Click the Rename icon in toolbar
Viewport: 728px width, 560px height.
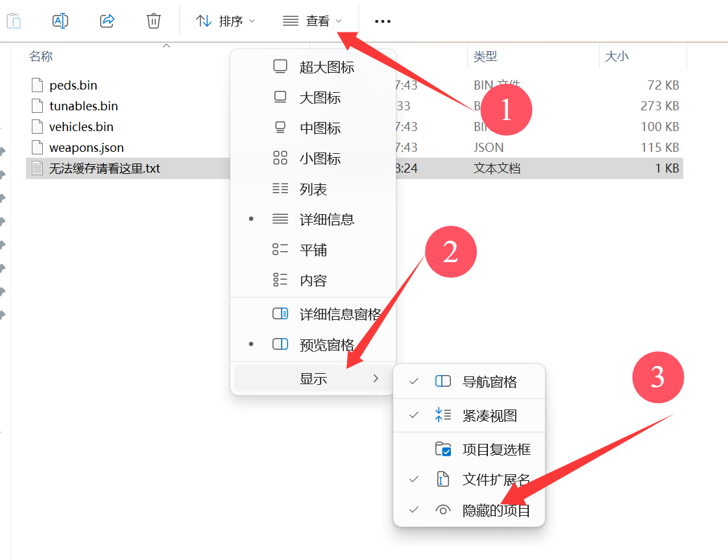click(x=60, y=21)
